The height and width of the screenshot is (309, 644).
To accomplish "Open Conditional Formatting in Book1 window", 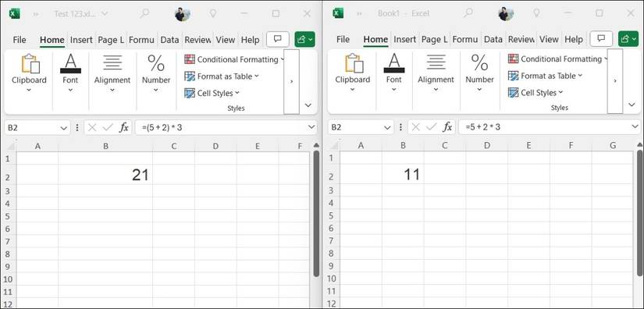I will point(558,59).
